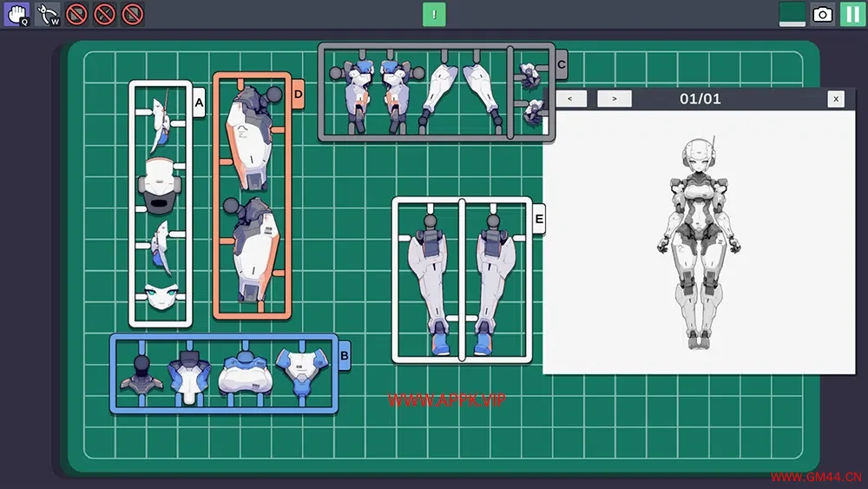Click the robot reference illustration
This screenshot has width=868, height=489.
coord(700,243)
